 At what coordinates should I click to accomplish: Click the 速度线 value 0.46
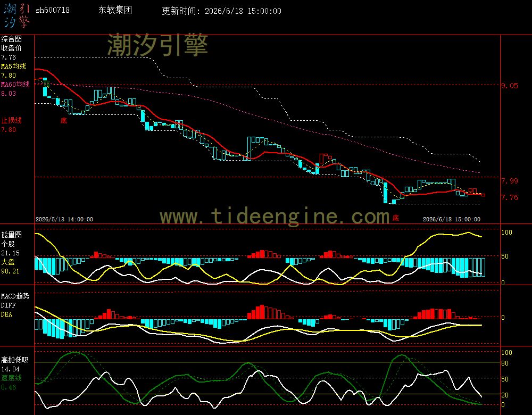point(9,387)
